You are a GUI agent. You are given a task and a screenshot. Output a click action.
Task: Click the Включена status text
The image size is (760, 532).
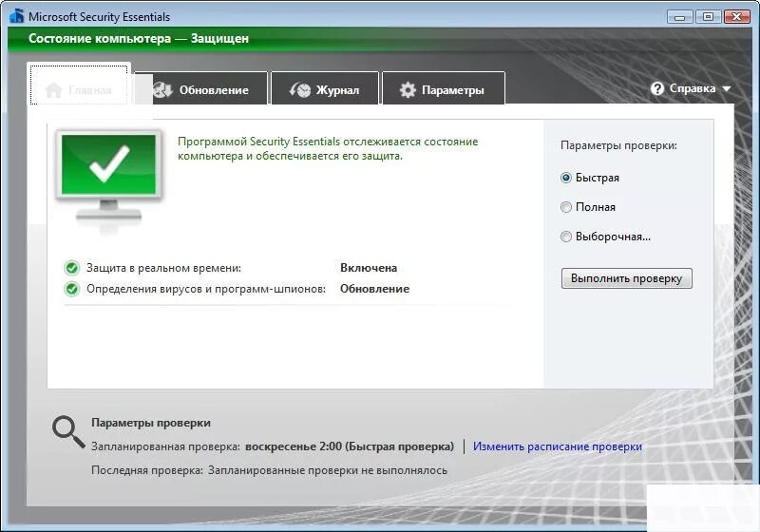pos(369,268)
